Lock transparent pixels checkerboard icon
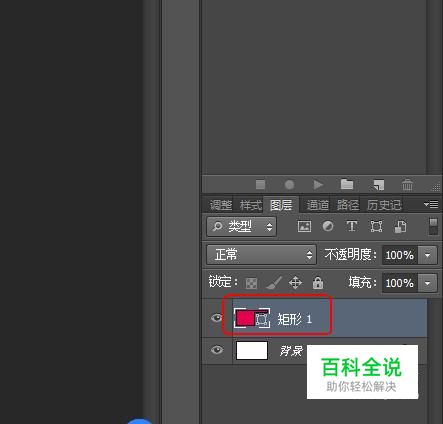The image size is (443, 424). coord(251,283)
